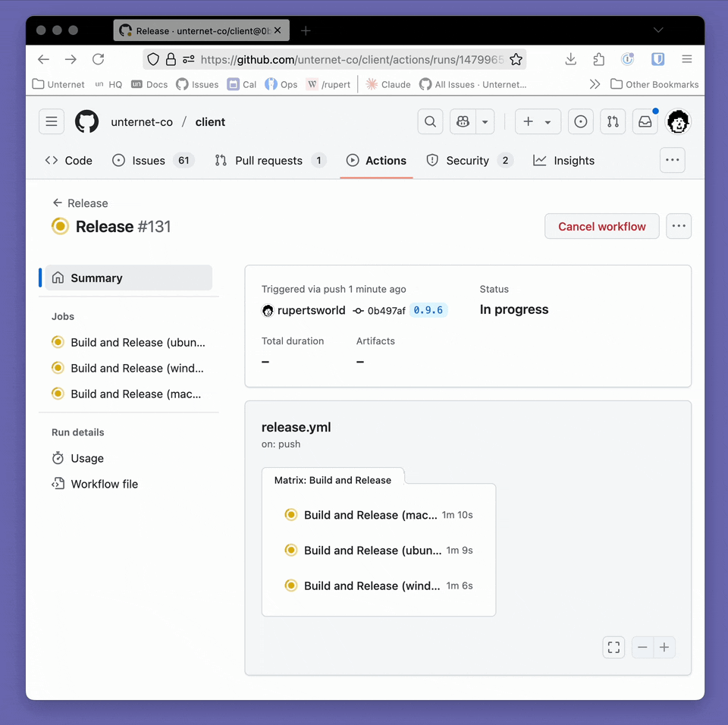Expand the list all tabs chevron
Image resolution: width=728 pixels, height=725 pixels.
[x=658, y=30]
